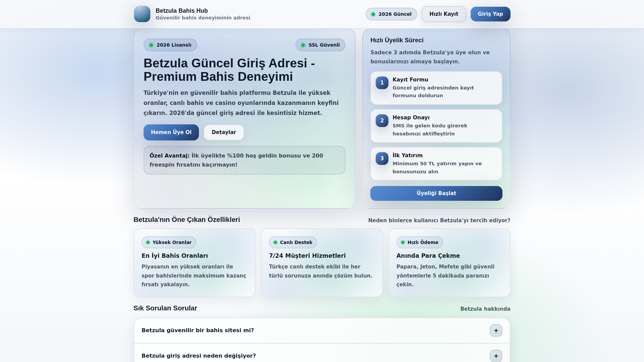Select the Hesap Onayı step title
This screenshot has width=644, height=362.
pyautogui.click(x=411, y=118)
